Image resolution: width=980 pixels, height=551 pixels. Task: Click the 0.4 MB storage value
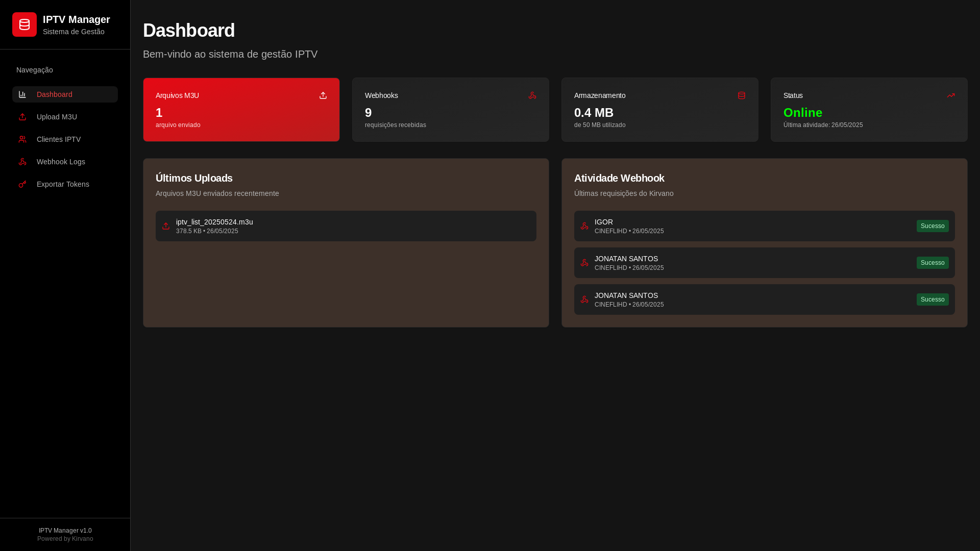594,113
